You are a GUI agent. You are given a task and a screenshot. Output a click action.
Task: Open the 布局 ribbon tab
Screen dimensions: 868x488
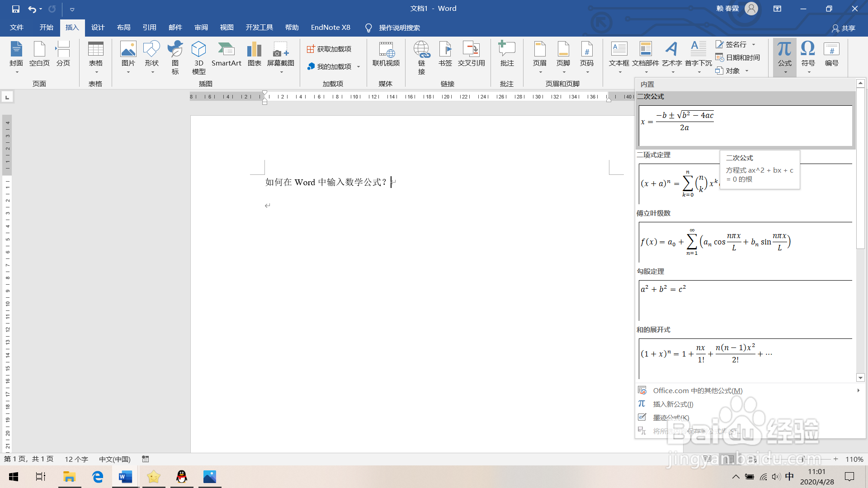(123, 28)
